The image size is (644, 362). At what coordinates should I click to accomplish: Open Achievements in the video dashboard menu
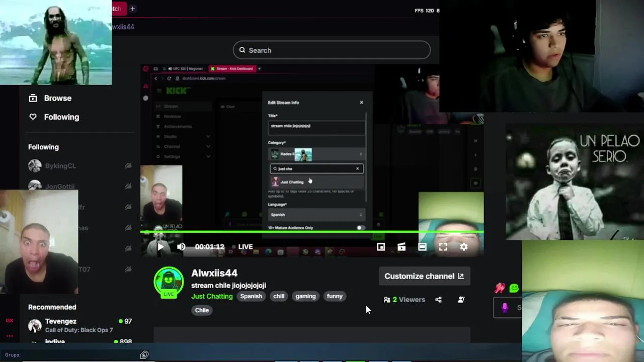[184, 126]
